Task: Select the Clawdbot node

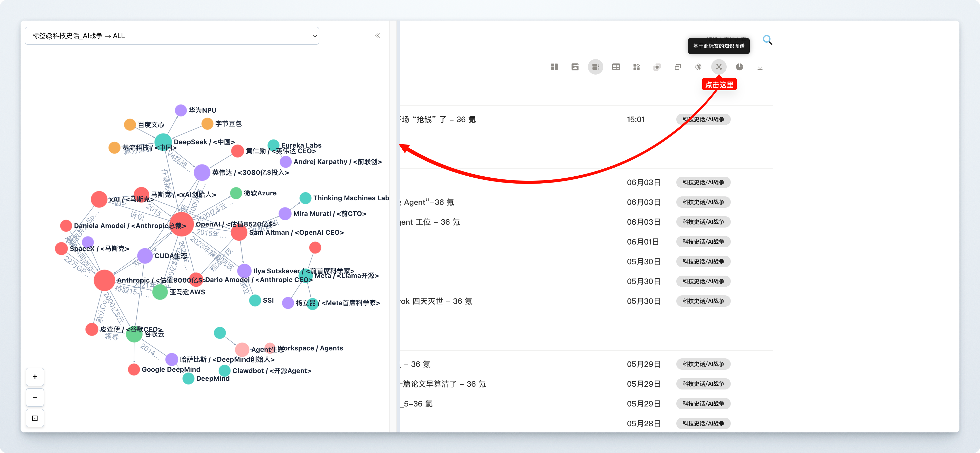Action: (x=225, y=370)
